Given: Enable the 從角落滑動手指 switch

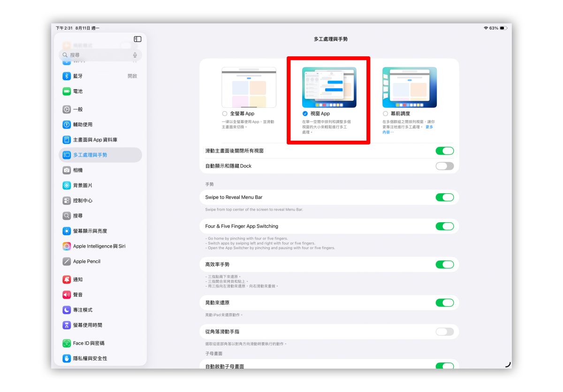Looking at the screenshot, I should [x=445, y=332].
